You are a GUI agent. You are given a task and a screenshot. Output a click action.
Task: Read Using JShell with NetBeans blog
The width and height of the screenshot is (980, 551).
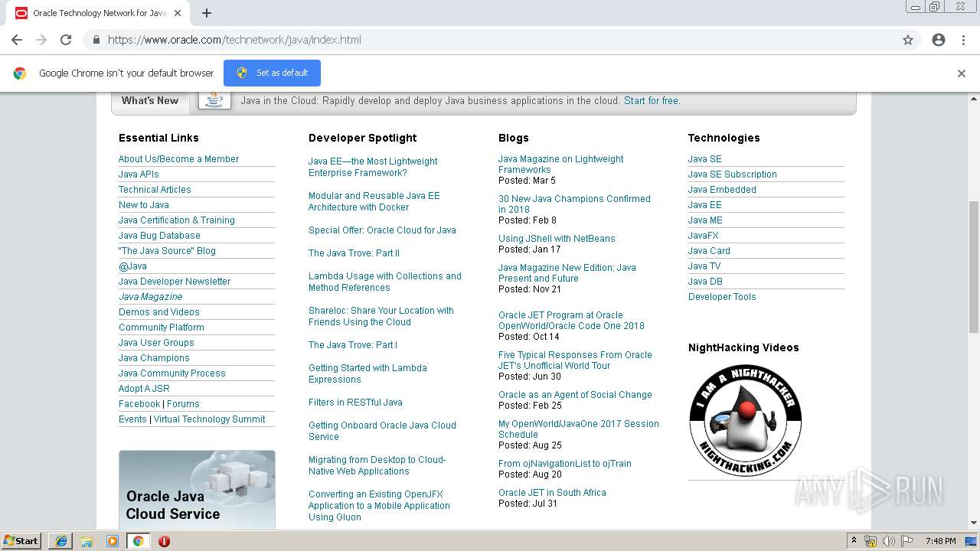point(557,239)
